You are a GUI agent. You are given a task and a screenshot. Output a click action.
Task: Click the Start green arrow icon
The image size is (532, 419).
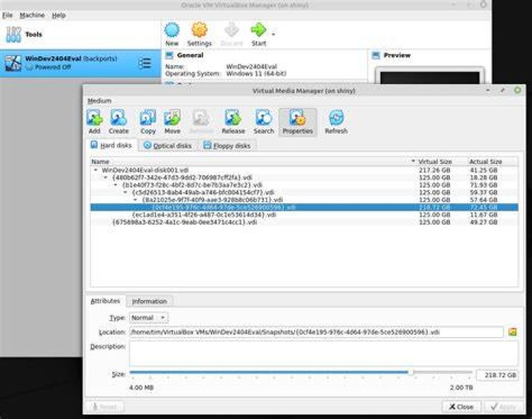click(259, 30)
